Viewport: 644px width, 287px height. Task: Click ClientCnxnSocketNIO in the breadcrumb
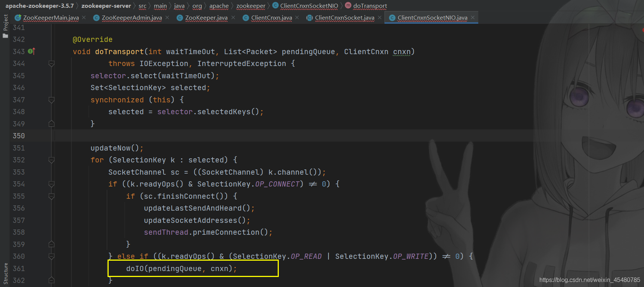[309, 6]
